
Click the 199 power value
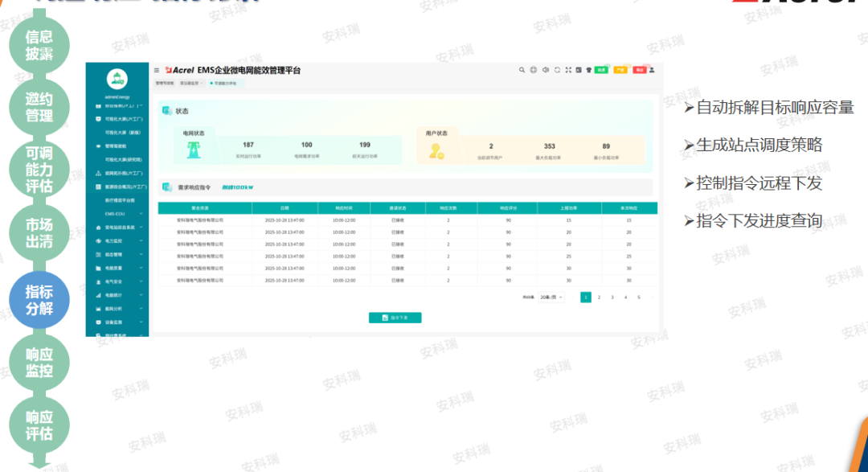(365, 145)
